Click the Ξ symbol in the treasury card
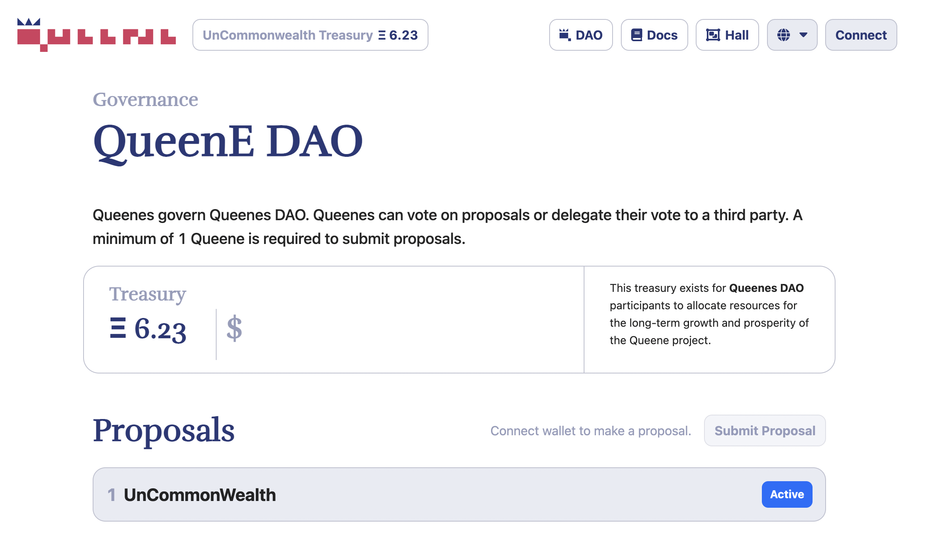The width and height of the screenshot is (925, 560). 119,328
